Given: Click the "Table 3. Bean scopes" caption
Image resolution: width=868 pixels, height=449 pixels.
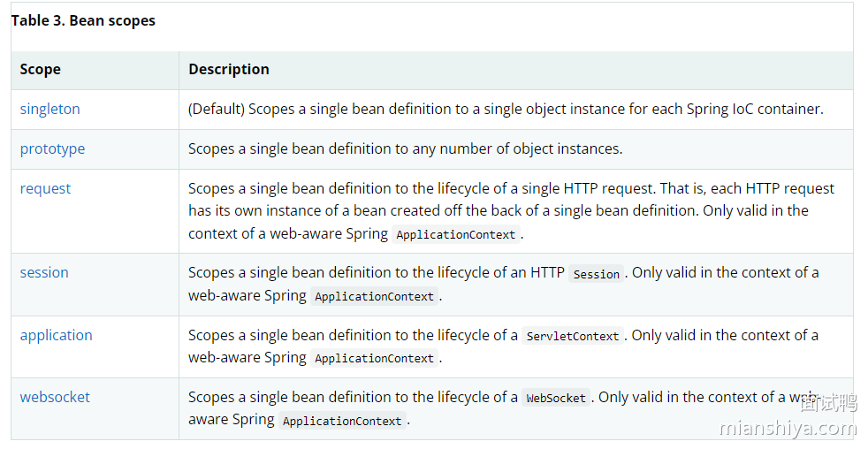Looking at the screenshot, I should click(x=83, y=20).
